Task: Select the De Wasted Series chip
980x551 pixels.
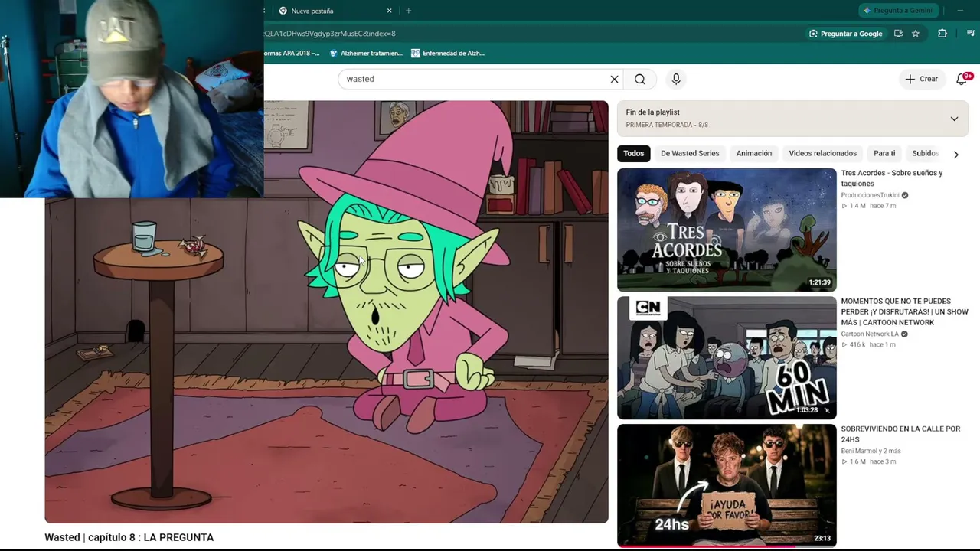Action: (690, 153)
